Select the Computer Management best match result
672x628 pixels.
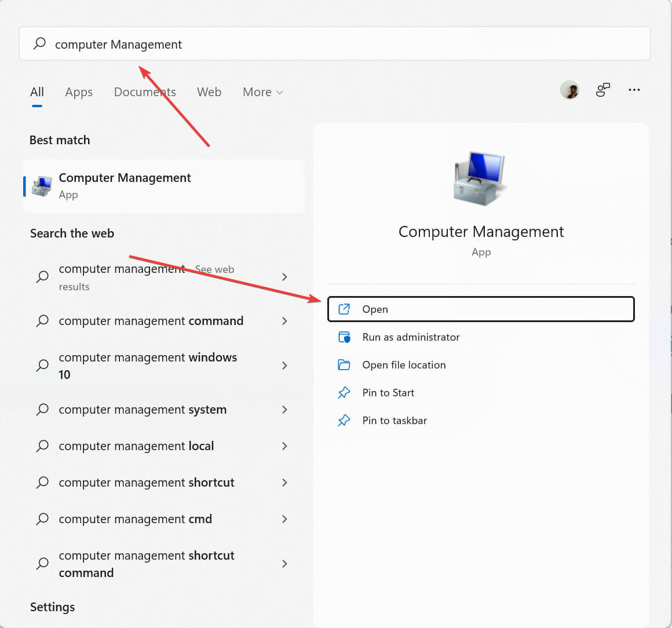pos(164,186)
